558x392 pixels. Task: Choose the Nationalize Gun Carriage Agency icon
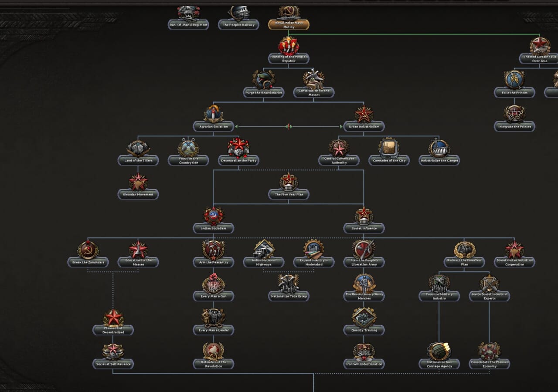coord(439,351)
